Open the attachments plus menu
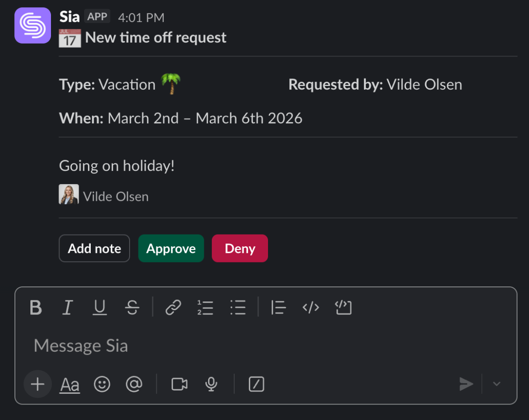 pos(37,384)
